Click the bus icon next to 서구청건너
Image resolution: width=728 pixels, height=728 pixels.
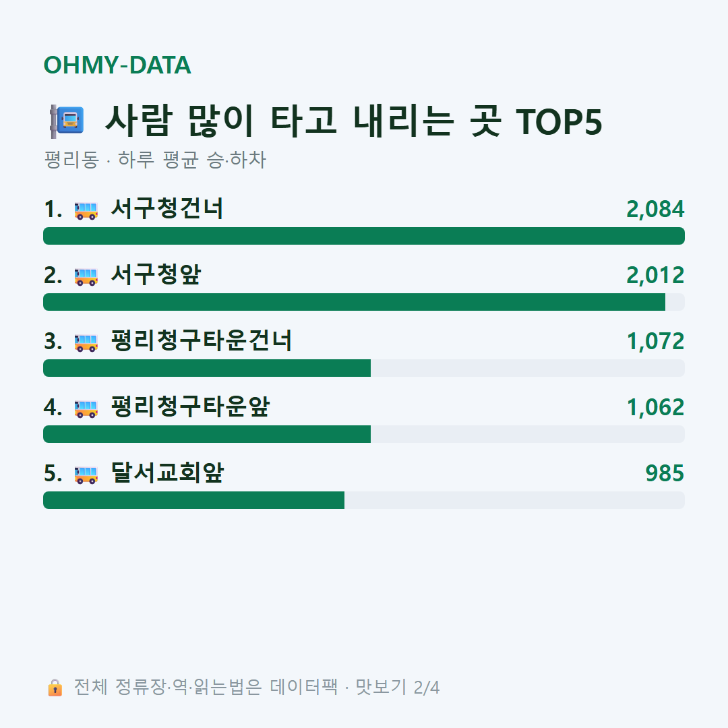86,210
